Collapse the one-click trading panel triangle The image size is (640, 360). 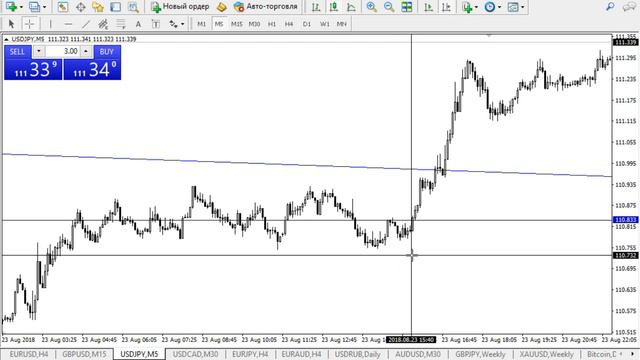[x=6, y=39]
